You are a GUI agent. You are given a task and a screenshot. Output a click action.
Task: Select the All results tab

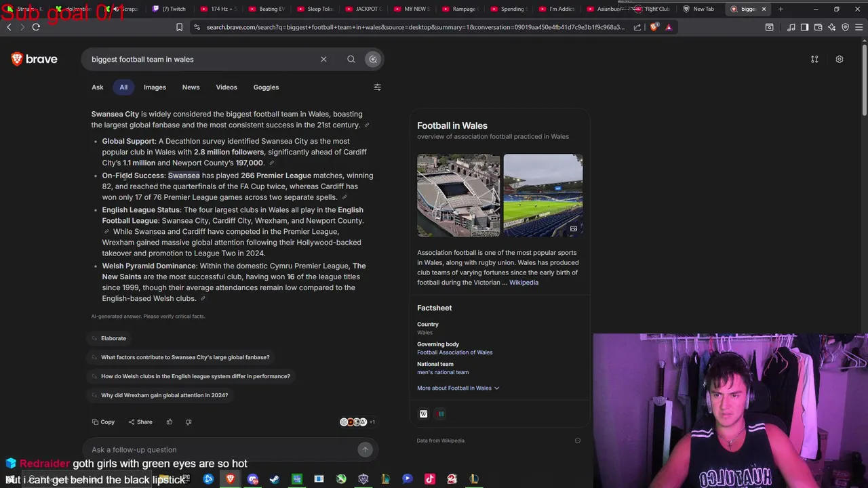[123, 87]
